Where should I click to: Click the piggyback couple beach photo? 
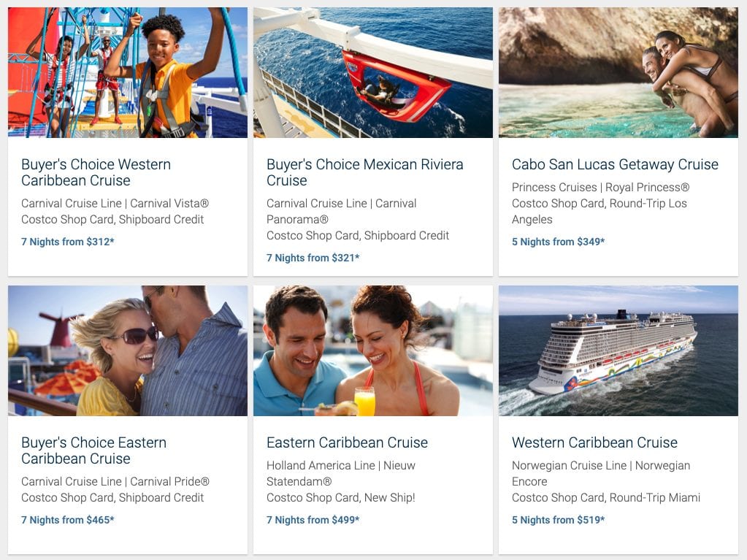(618, 72)
